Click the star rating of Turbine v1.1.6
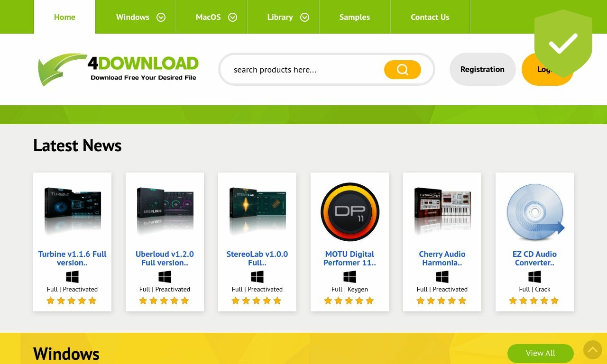Image resolution: width=607 pixels, height=364 pixels. click(72, 300)
